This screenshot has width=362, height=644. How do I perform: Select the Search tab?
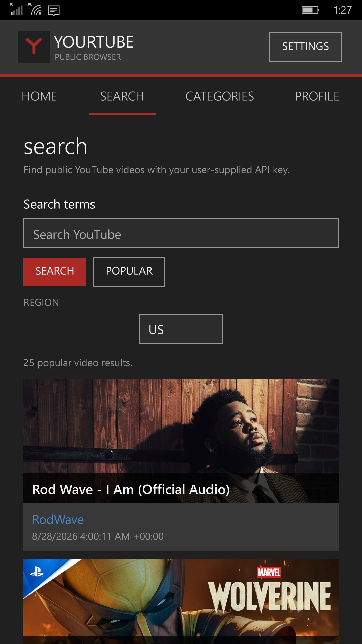tap(122, 96)
